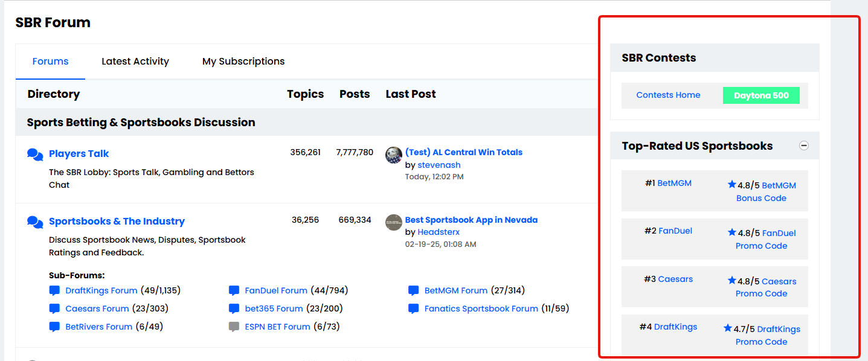Click the DraftKings Forum sub-forum icon

click(x=54, y=290)
